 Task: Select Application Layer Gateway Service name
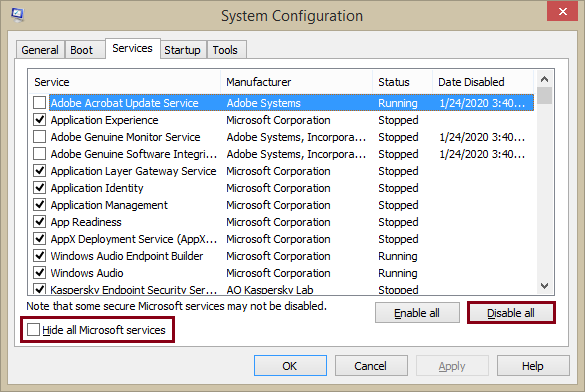pos(134,171)
